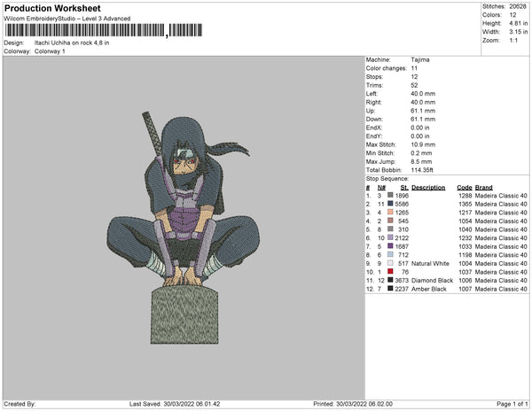The height and width of the screenshot is (411, 532).
Task: Click the stitches count '20628'
Action: click(x=518, y=6)
